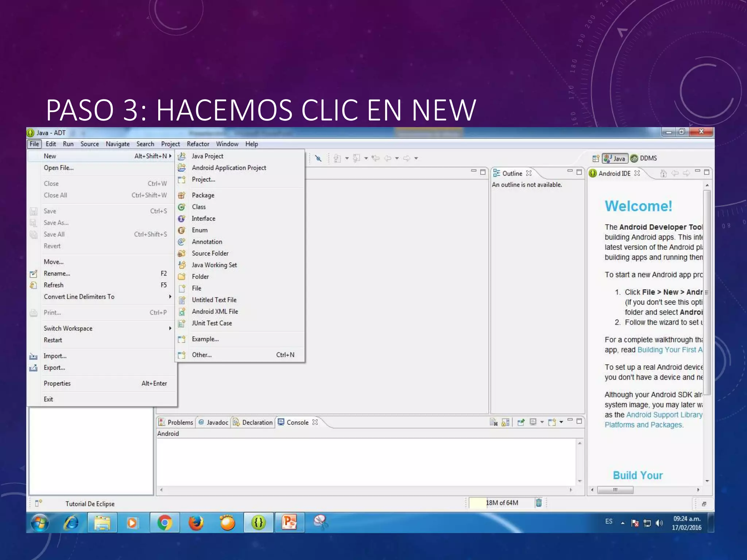Click the Firefox taskbar icon
Viewport: 747px width, 560px height.
pos(196,523)
